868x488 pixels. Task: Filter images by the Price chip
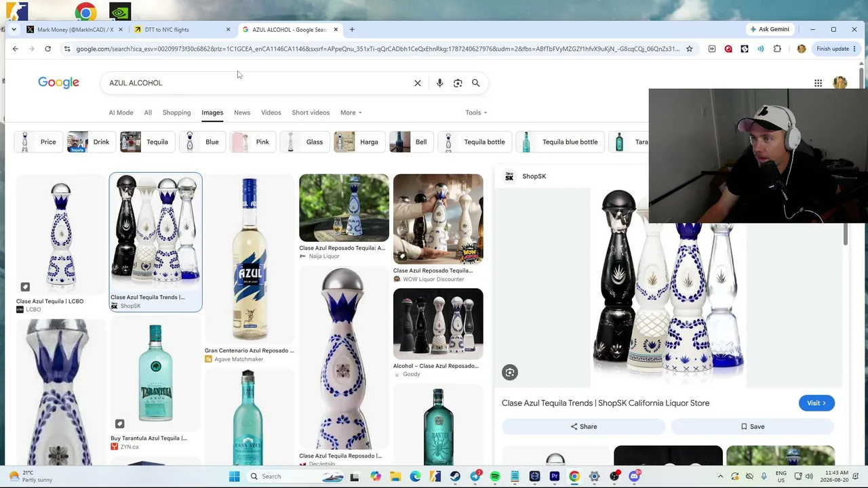(x=37, y=142)
